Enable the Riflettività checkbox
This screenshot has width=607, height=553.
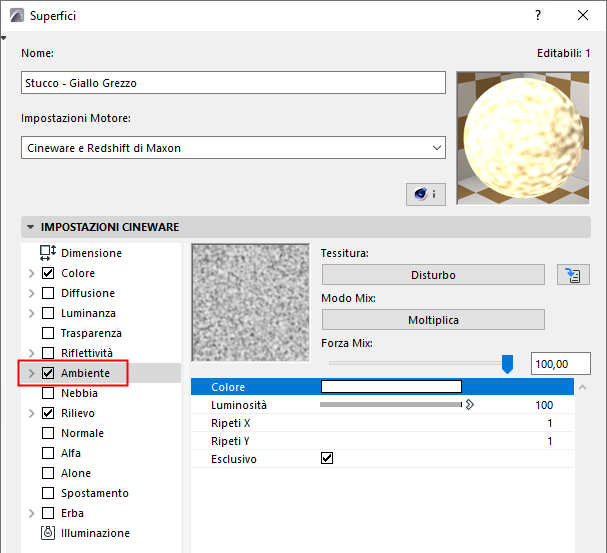pyautogui.click(x=48, y=353)
